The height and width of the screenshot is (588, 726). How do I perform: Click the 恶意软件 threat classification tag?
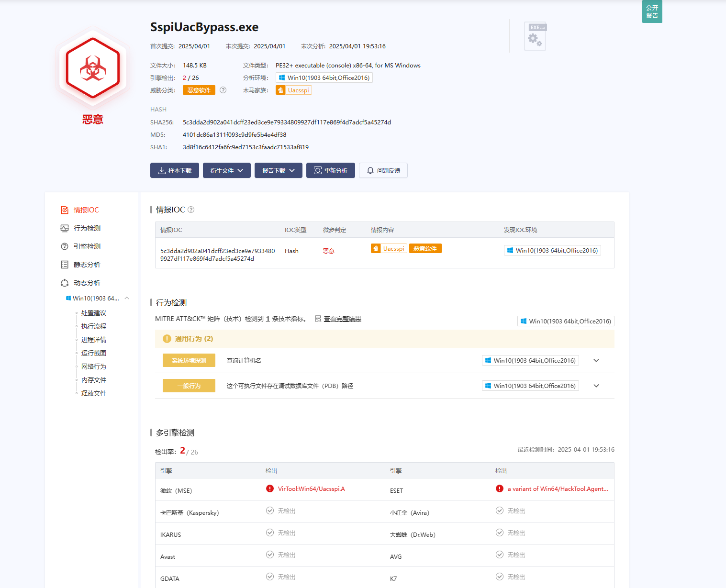point(199,90)
